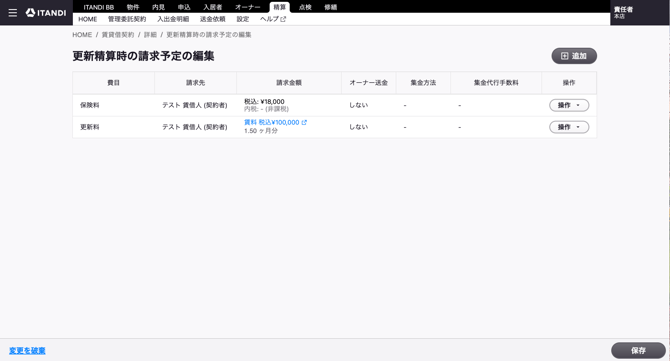Switch to the 物件 tab
The image size is (670, 361).
pos(133,7)
